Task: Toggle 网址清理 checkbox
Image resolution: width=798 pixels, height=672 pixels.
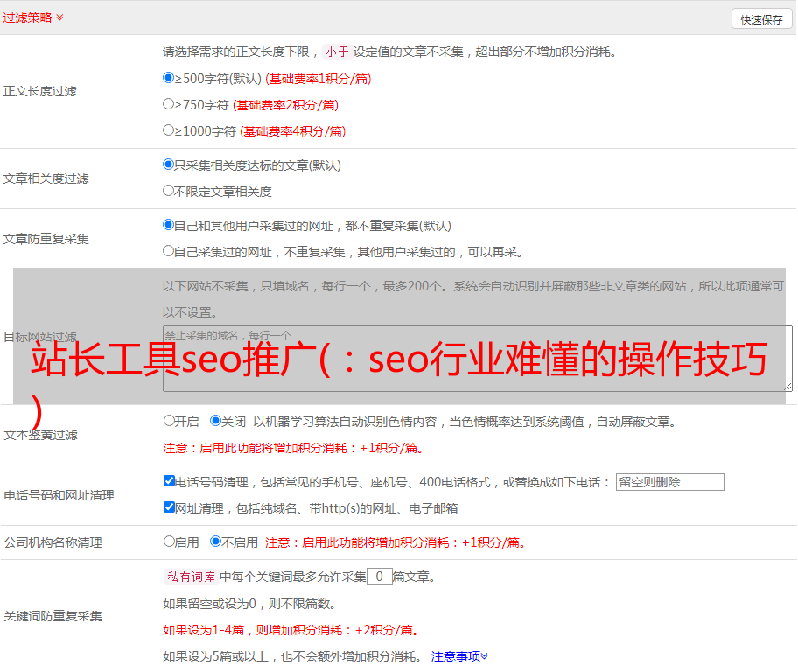Action: pos(169,507)
